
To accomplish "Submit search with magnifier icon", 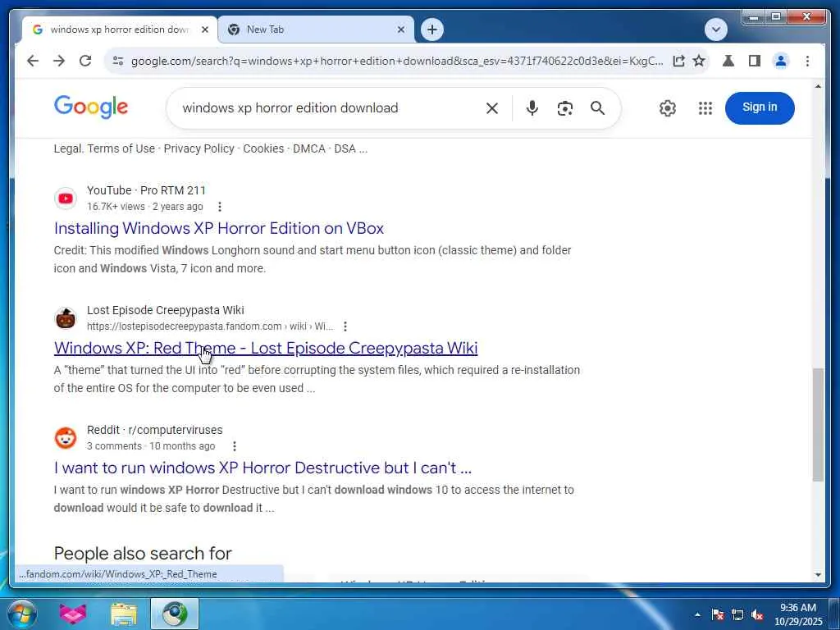I will (597, 108).
